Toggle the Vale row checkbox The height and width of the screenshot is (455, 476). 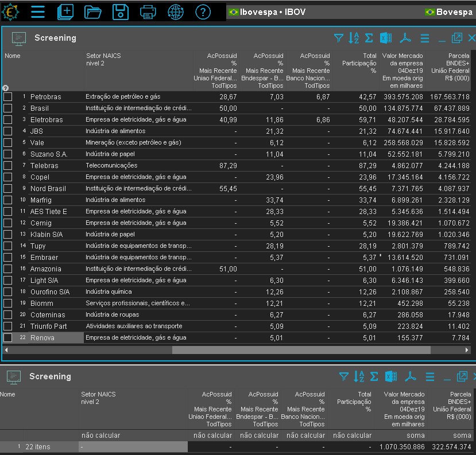click(8, 142)
